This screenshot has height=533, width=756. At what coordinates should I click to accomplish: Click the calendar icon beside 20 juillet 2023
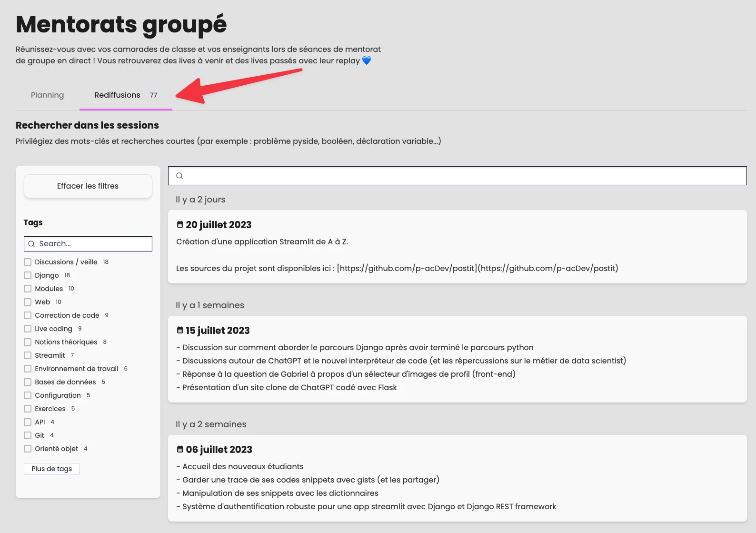tap(180, 225)
